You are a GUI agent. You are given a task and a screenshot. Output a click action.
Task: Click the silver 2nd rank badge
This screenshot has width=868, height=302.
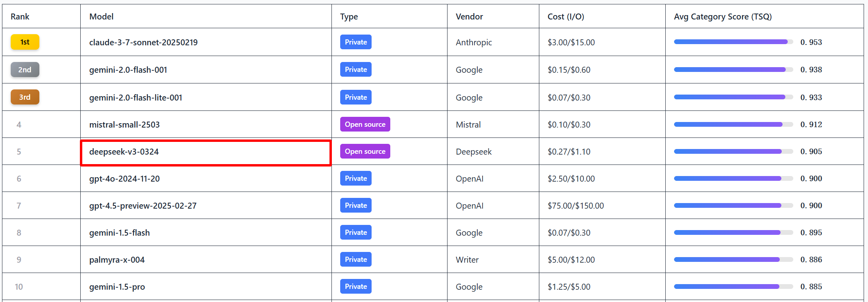pyautogui.click(x=25, y=70)
